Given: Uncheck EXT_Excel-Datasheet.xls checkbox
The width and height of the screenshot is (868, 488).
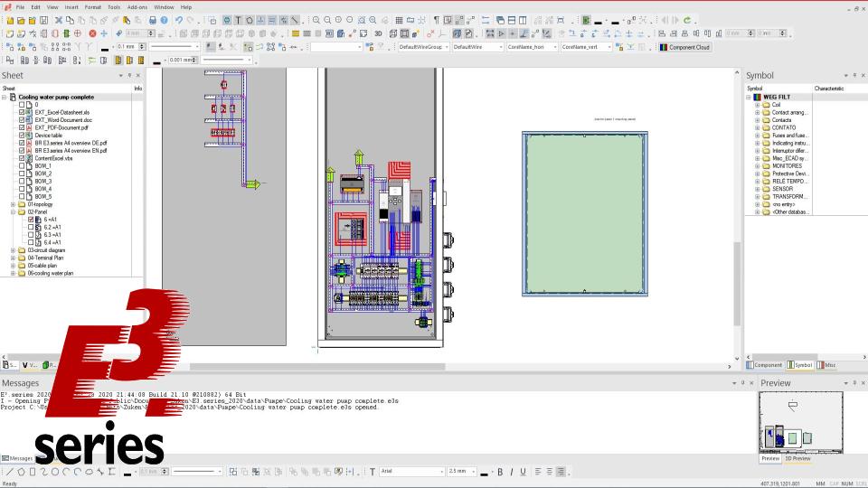Looking at the screenshot, I should tap(22, 112).
